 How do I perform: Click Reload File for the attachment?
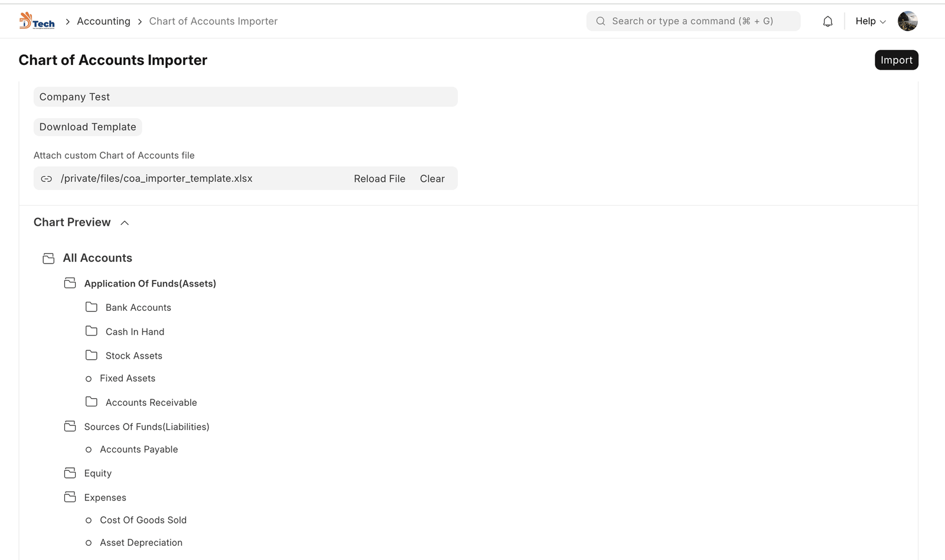pyautogui.click(x=379, y=178)
